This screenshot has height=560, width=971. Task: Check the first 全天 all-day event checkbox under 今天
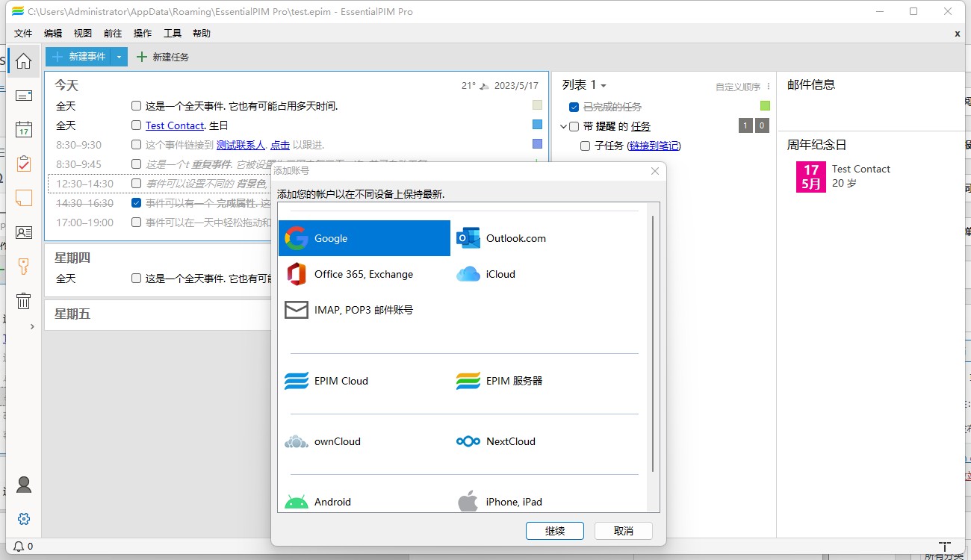(x=136, y=106)
